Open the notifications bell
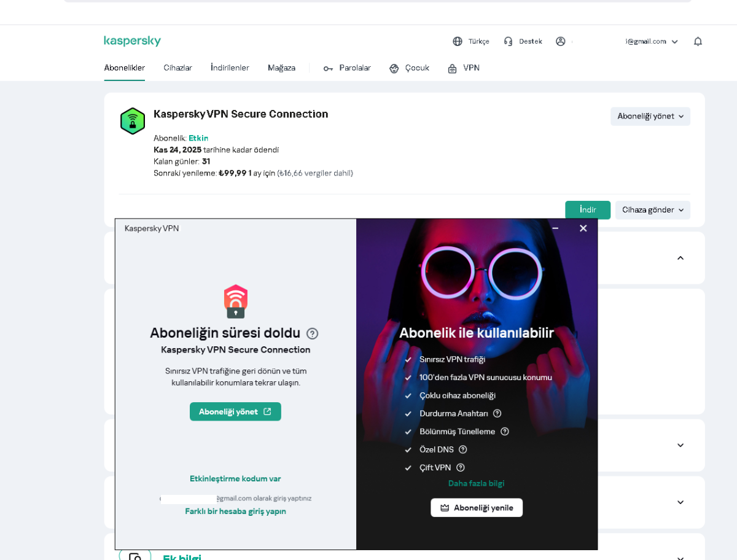Image resolution: width=737 pixels, height=560 pixels. tap(698, 41)
